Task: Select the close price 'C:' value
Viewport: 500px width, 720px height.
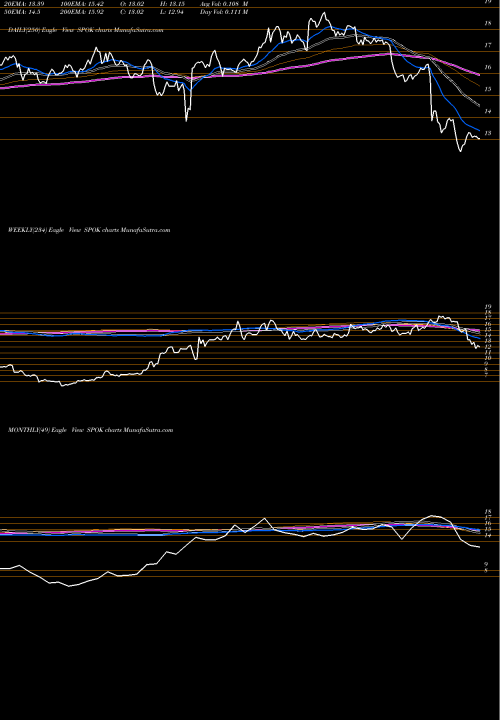Action: click(x=131, y=12)
